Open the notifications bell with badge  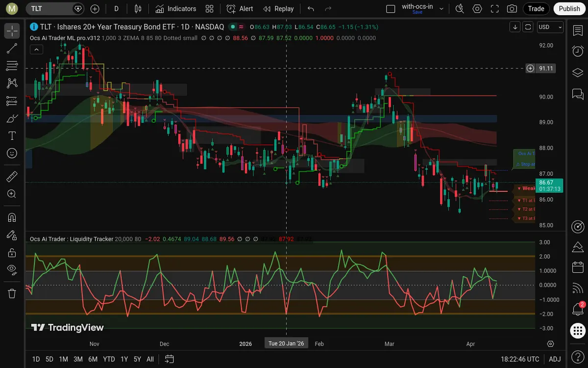point(578,309)
